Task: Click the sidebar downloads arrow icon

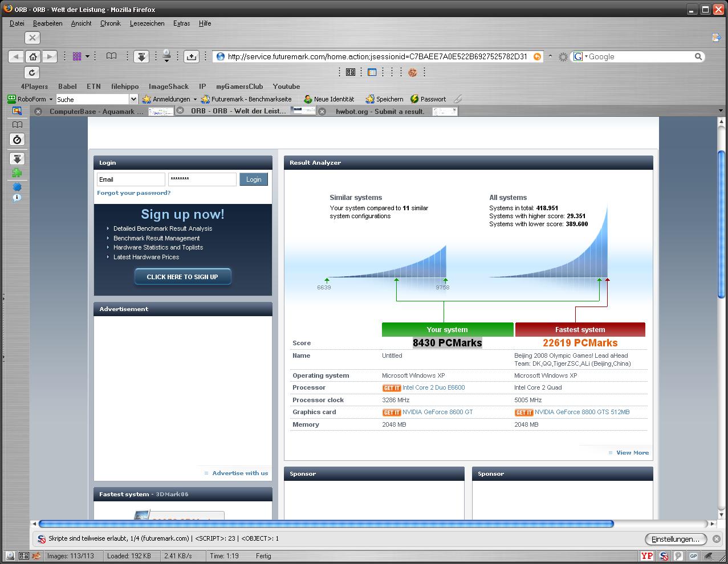Action: pos(18,159)
